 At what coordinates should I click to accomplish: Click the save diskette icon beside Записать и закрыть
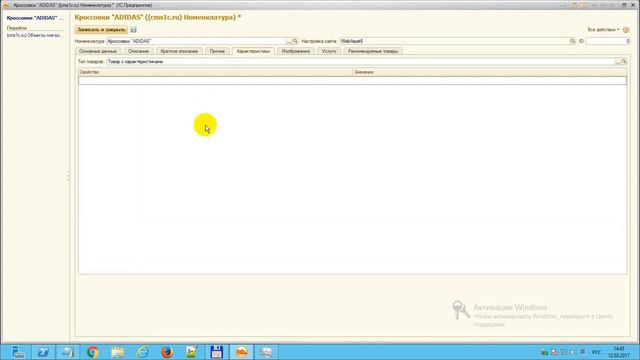(x=133, y=30)
